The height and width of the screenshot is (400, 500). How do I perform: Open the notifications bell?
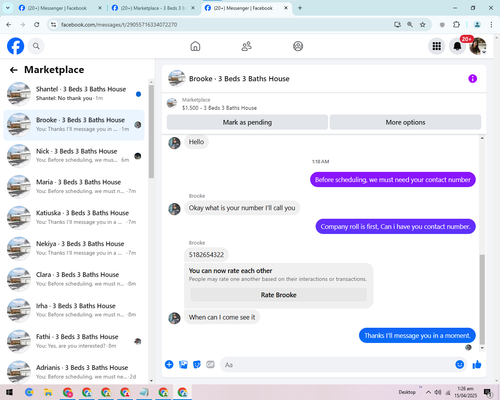point(457,46)
